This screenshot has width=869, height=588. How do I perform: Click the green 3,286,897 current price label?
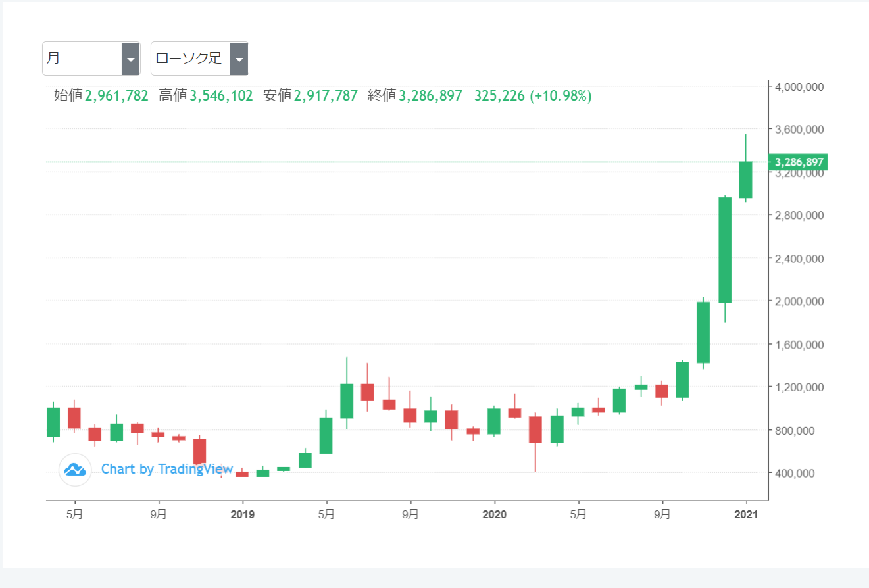click(798, 162)
